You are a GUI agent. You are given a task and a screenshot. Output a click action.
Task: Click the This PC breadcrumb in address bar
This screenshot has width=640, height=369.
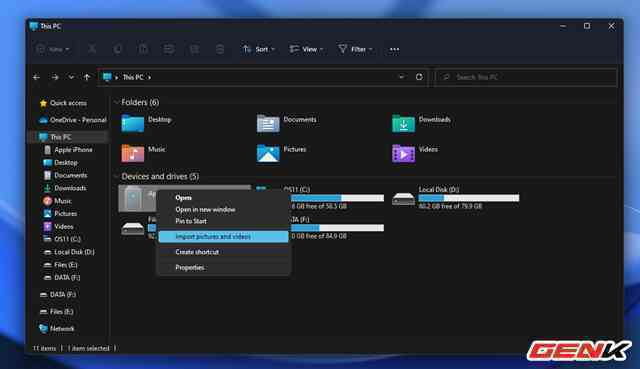pyautogui.click(x=133, y=77)
